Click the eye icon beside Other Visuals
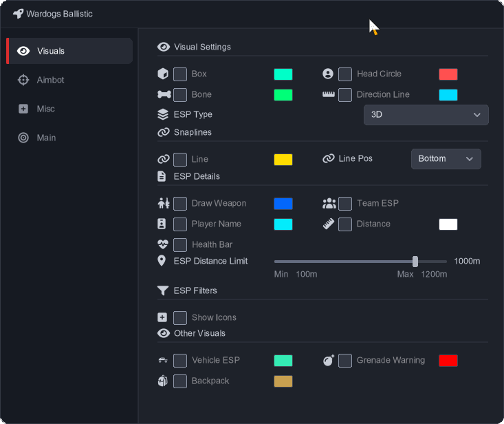The image size is (504, 424). click(164, 333)
